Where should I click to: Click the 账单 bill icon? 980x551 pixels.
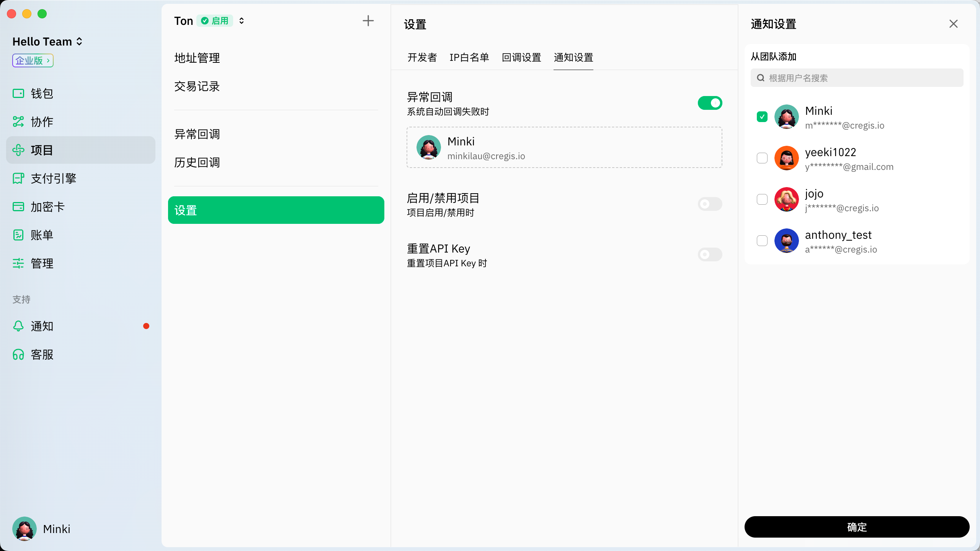coord(18,235)
